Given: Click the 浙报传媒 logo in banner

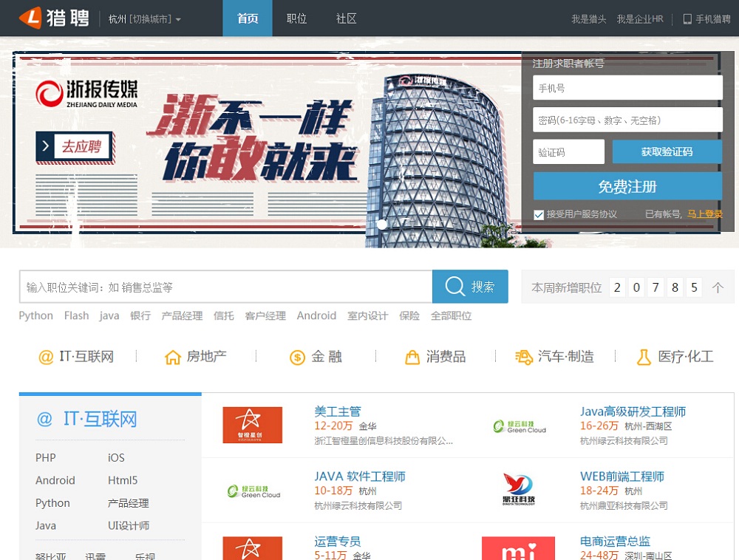Looking at the screenshot, I should pos(86,93).
